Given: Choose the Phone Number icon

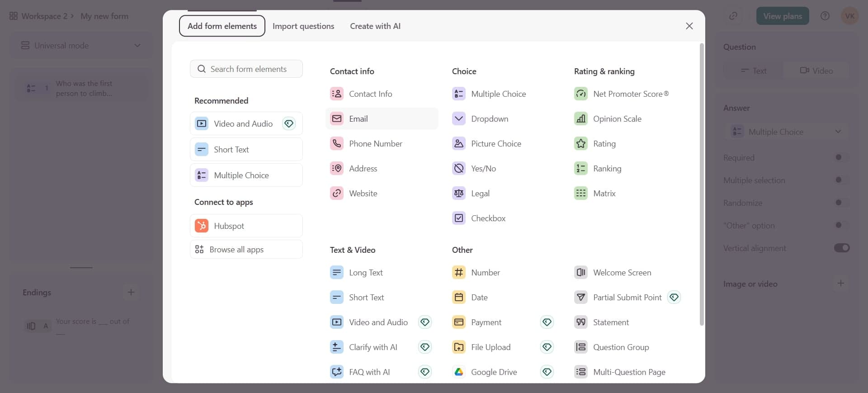Looking at the screenshot, I should 337,143.
